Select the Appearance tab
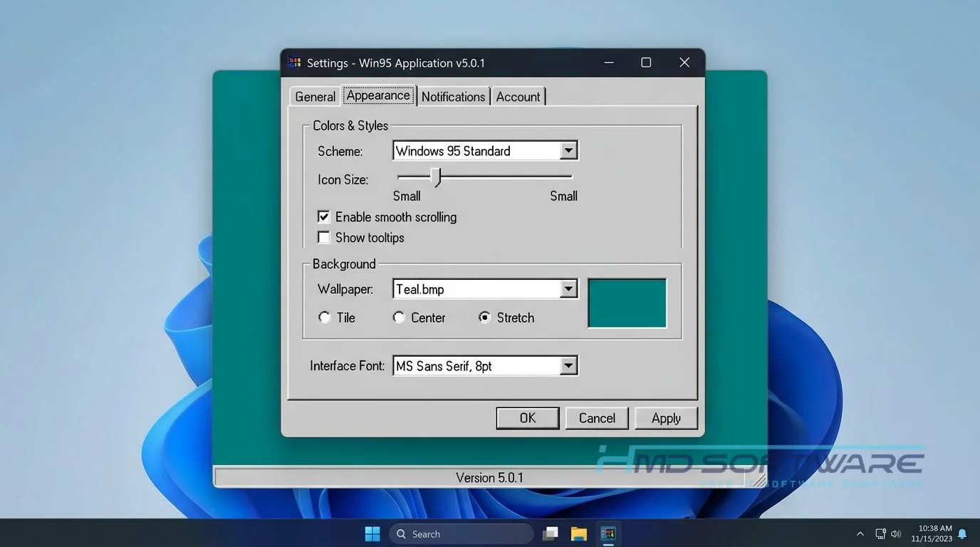This screenshot has width=980, height=547. click(378, 95)
